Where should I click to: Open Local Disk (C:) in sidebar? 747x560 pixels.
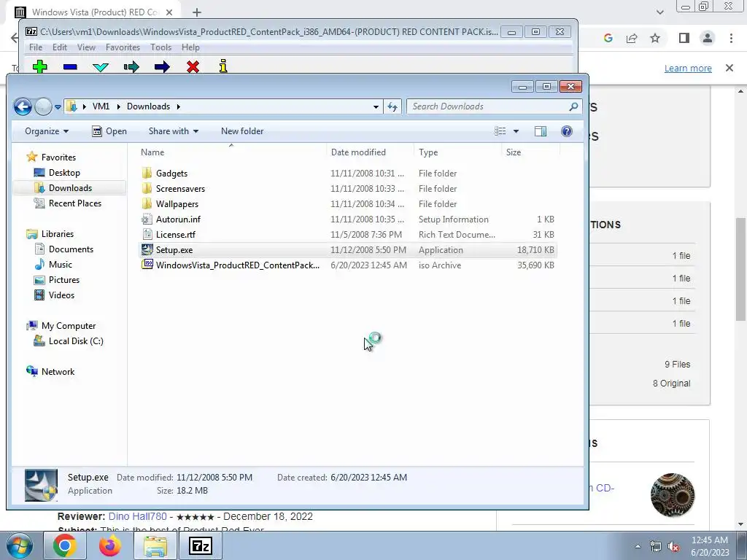(x=76, y=341)
